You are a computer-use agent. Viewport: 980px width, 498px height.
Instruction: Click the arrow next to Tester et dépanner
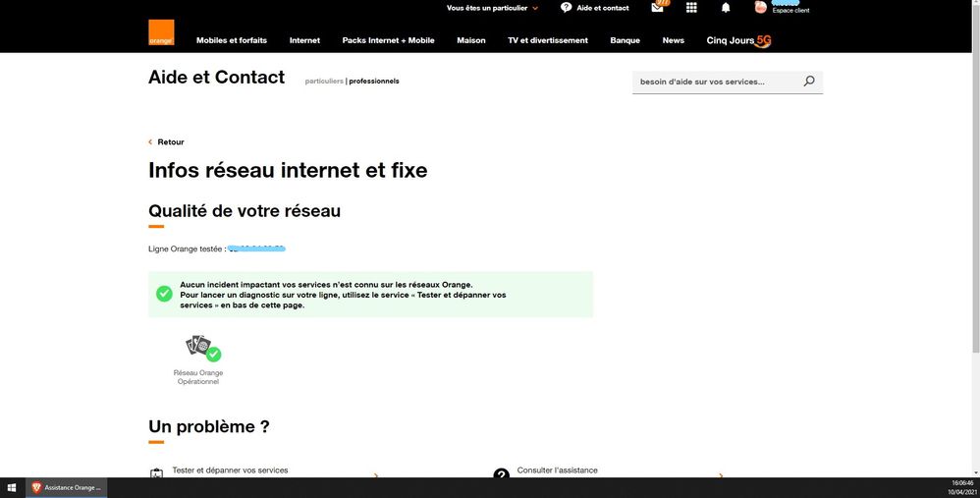point(376,476)
